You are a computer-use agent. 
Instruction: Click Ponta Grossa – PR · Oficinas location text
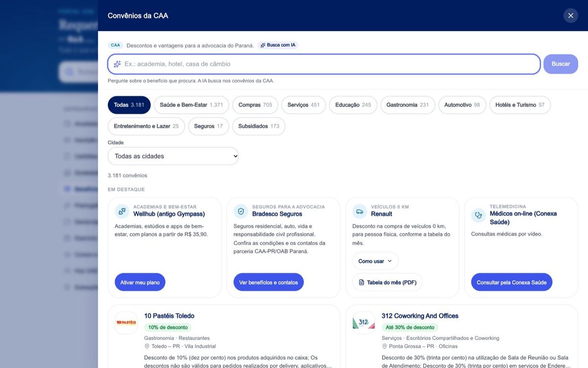[x=423, y=346]
